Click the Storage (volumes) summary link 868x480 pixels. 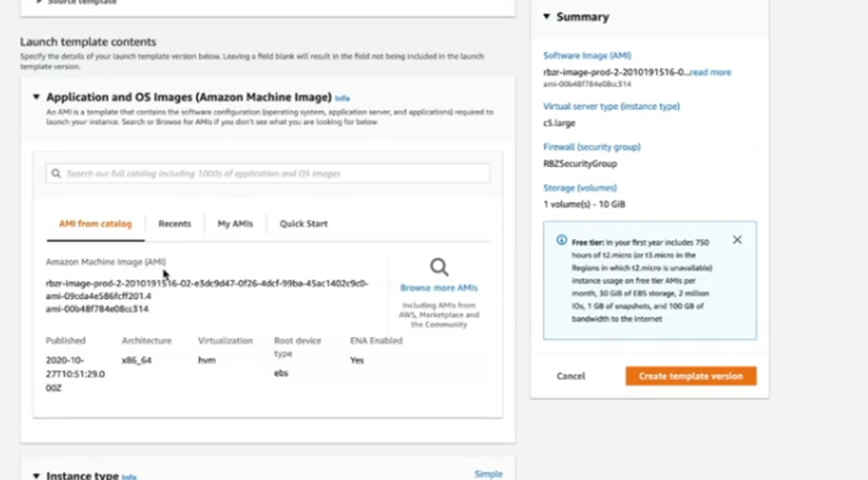580,188
